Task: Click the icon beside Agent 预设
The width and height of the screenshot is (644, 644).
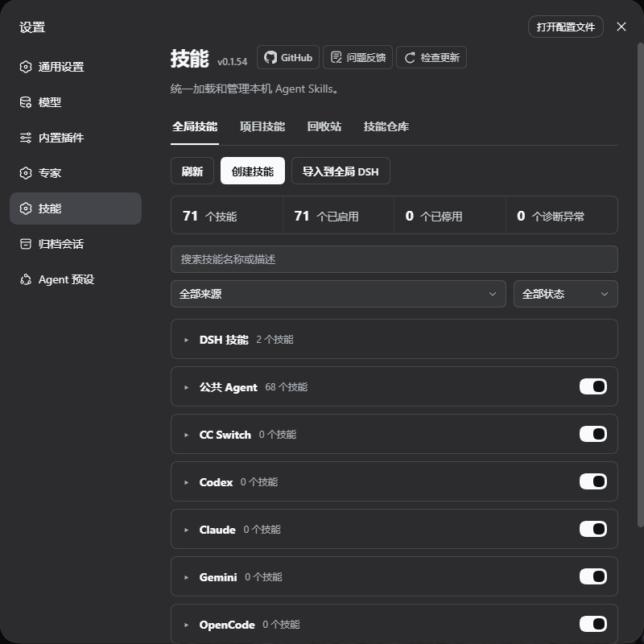Action: click(x=26, y=279)
